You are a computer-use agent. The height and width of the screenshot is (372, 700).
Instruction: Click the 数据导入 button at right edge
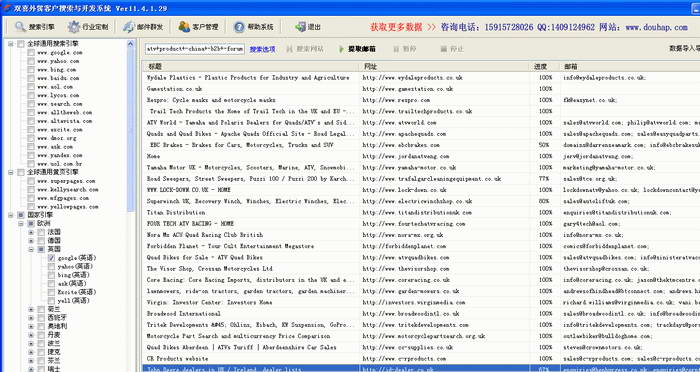pos(684,49)
